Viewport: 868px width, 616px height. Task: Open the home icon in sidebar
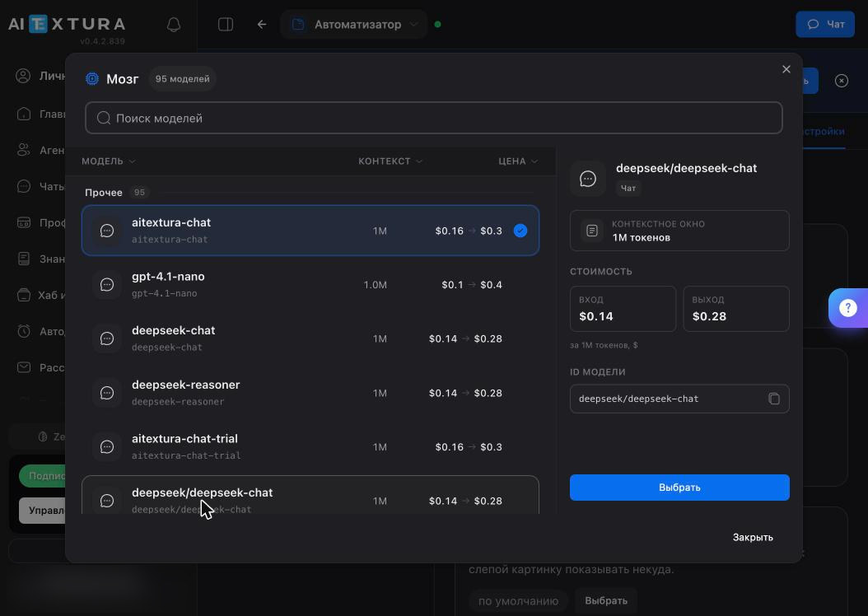click(23, 114)
